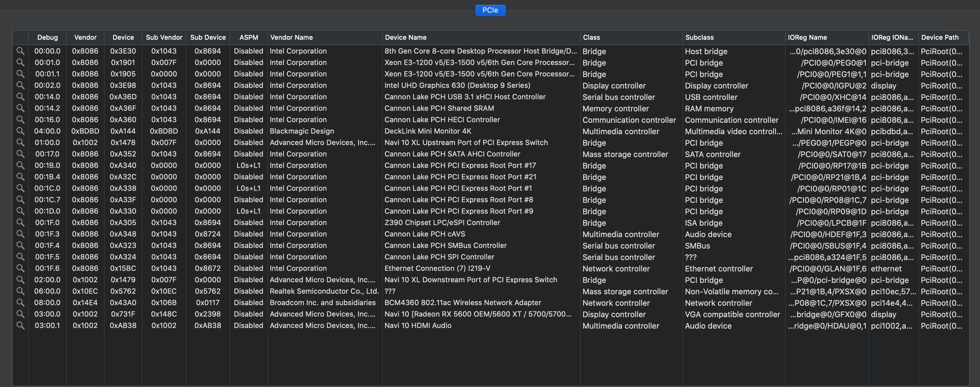Click the Debug column header
The width and height of the screenshot is (980, 387).
point(47,37)
